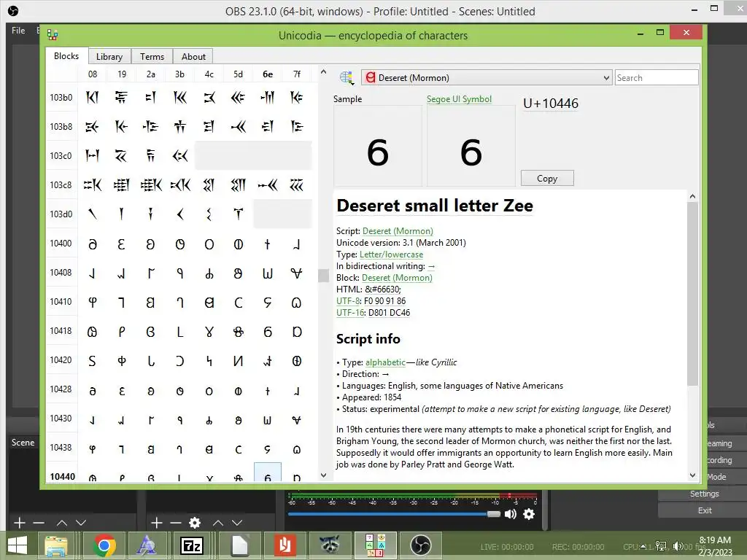
Task: Open the Segoe UI Symbol font link
Action: point(459,99)
